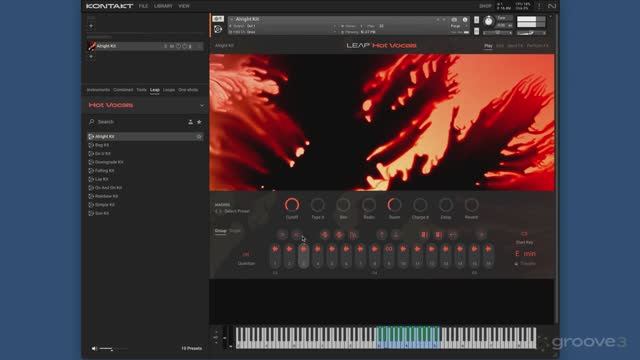Open the Play tab
The width and height of the screenshot is (640, 360).
tap(488, 46)
